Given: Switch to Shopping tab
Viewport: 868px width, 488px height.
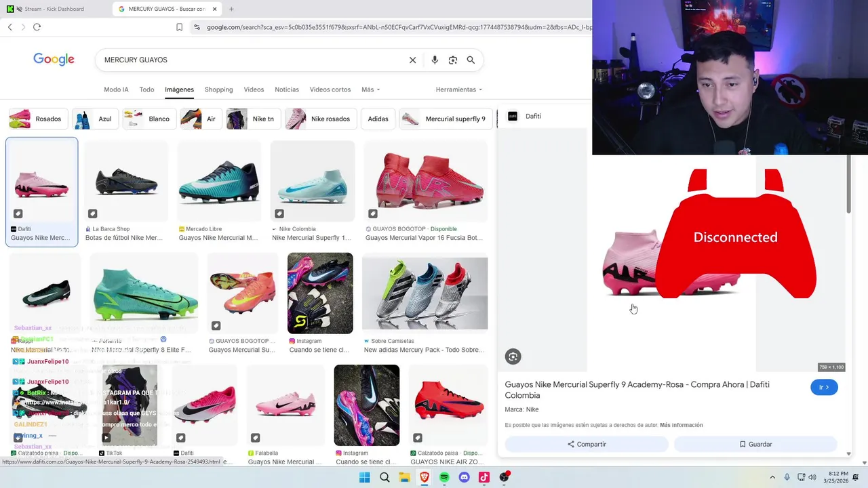Looking at the screenshot, I should pyautogui.click(x=218, y=89).
